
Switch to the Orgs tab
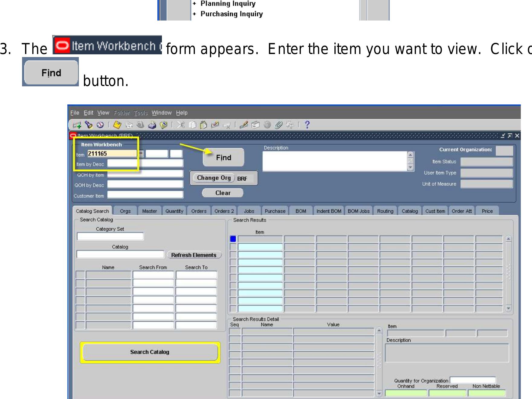[x=125, y=211]
